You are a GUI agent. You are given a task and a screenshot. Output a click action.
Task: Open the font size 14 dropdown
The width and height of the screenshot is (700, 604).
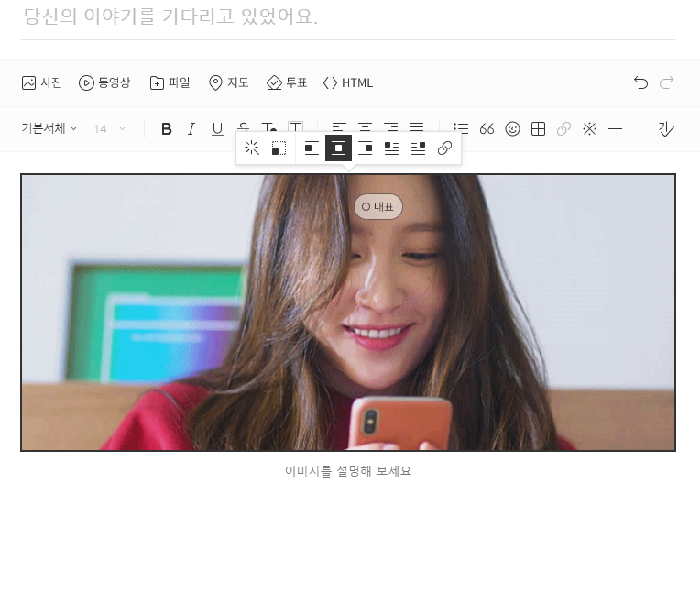[109, 129]
